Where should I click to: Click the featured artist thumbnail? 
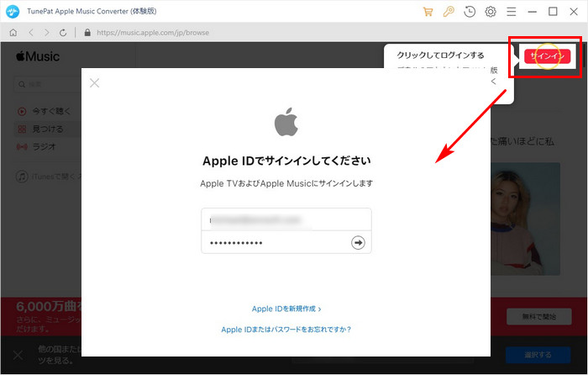525,219
